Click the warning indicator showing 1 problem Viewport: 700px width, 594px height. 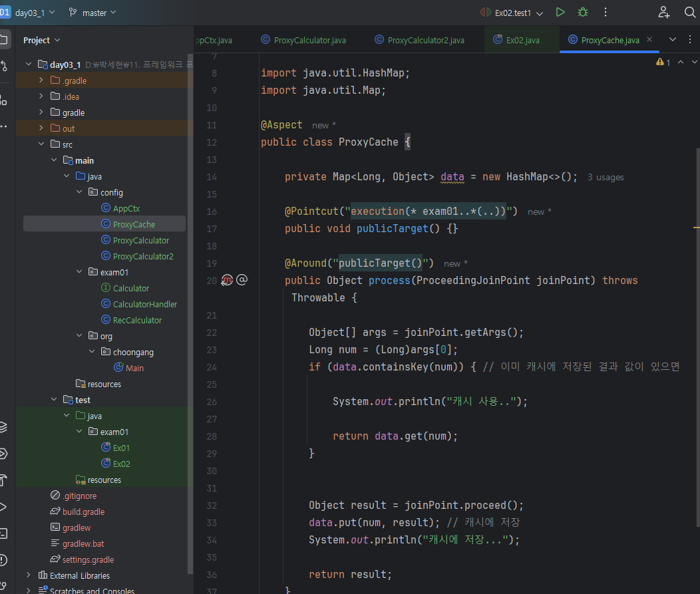(663, 63)
